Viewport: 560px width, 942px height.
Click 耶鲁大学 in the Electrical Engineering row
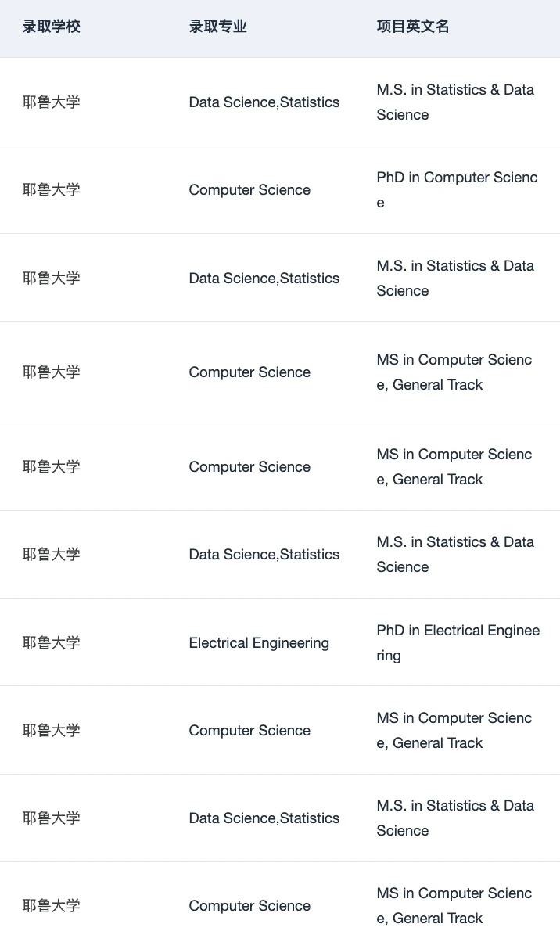51,643
